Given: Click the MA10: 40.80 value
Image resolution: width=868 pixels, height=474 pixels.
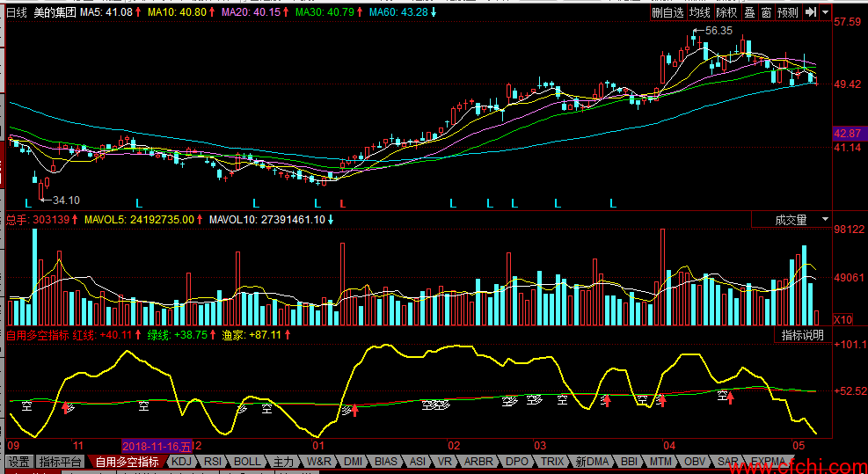Looking at the screenshot, I should 177,12.
